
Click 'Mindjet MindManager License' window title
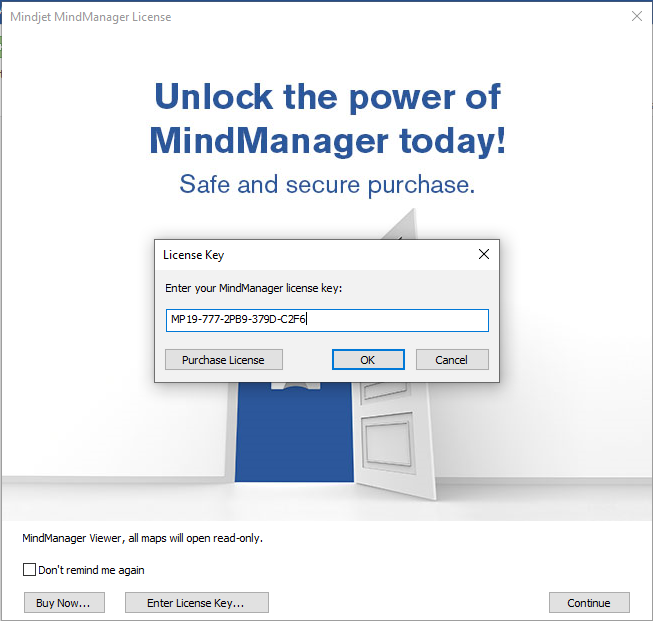(91, 17)
